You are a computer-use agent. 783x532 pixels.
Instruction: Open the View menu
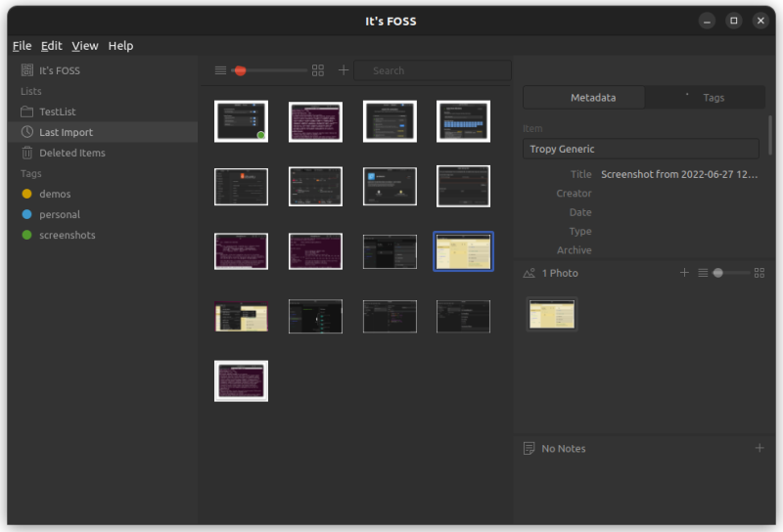click(85, 45)
